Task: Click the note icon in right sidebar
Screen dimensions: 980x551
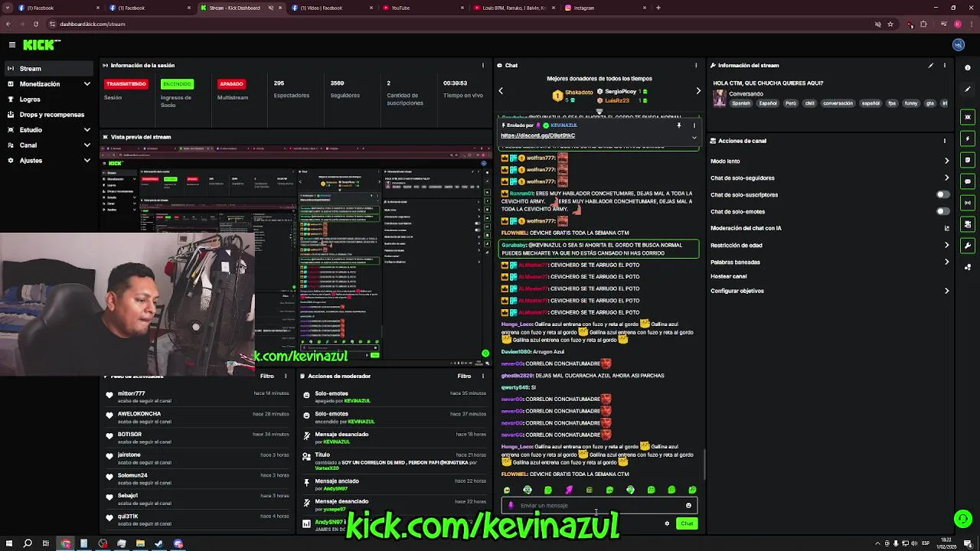Action: coord(969,160)
